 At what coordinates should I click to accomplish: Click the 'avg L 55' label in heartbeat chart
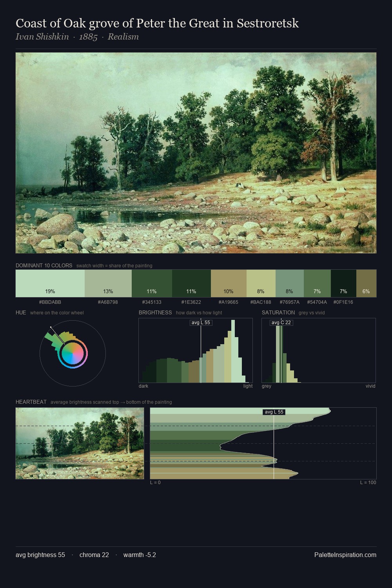[274, 412]
